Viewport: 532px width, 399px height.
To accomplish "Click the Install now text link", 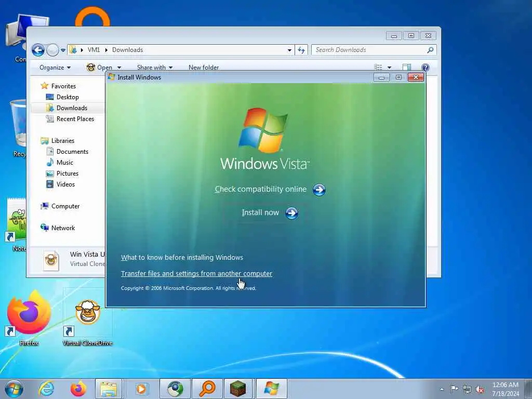I will point(260,212).
